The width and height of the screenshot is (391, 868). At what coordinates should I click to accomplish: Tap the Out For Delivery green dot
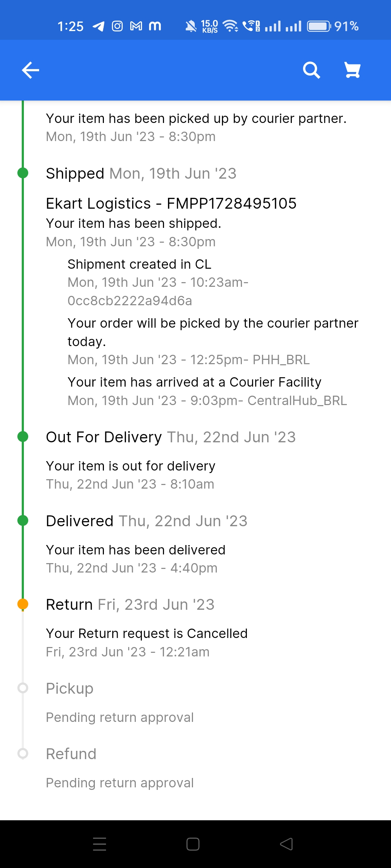23,437
